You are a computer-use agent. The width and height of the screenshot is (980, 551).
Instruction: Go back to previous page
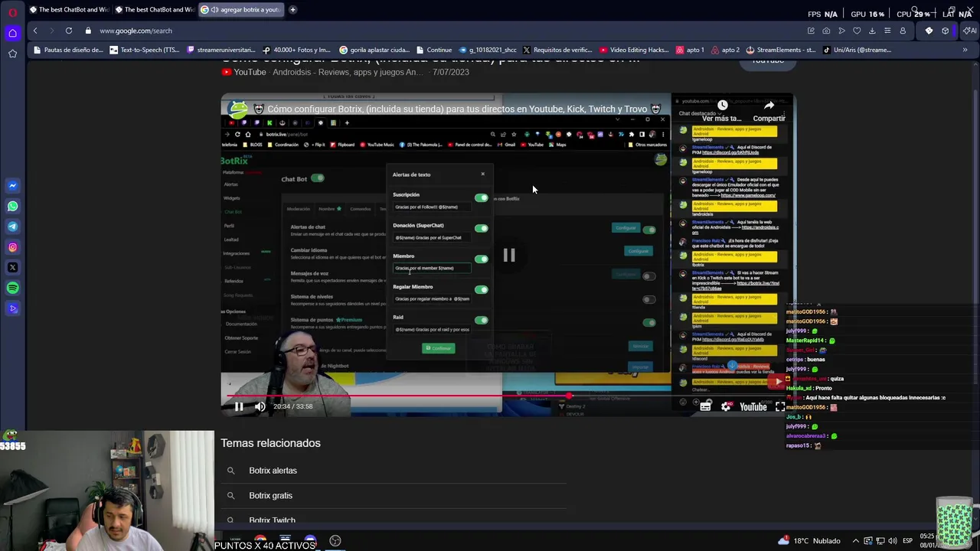35,31
